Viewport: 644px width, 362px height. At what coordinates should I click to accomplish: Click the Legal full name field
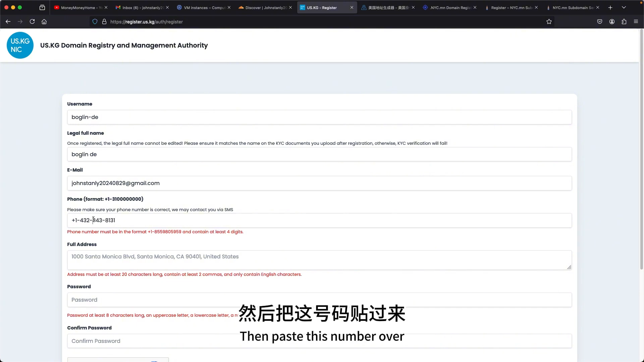tap(319, 155)
